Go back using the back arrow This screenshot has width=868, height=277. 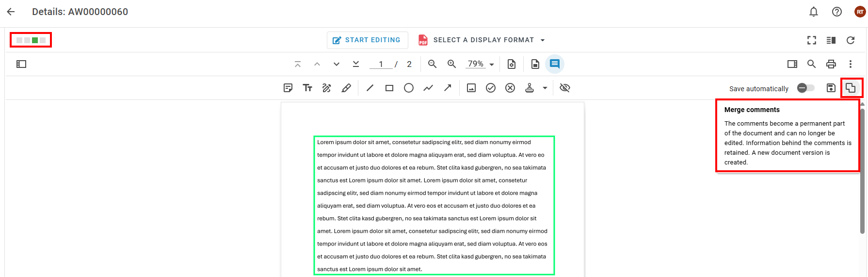(x=11, y=12)
